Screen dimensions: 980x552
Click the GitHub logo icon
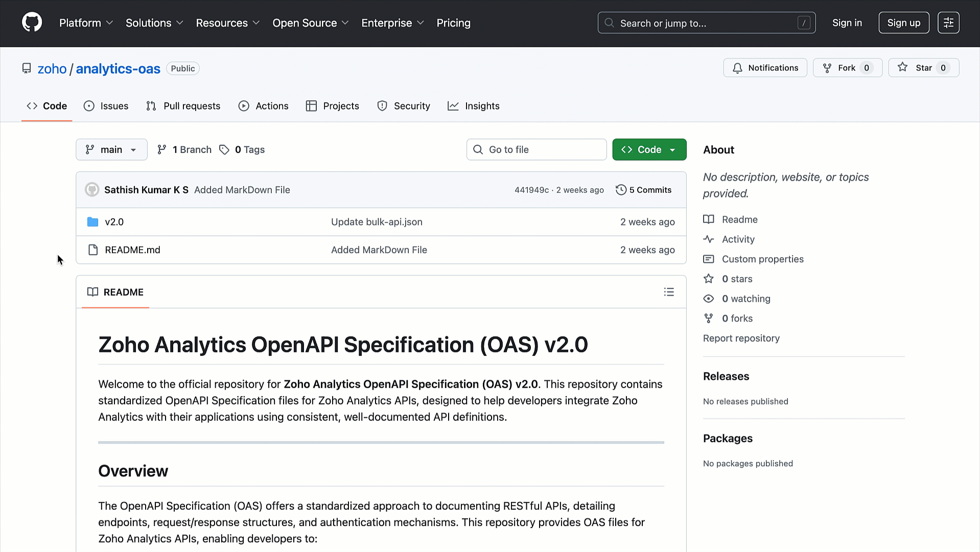click(x=32, y=22)
